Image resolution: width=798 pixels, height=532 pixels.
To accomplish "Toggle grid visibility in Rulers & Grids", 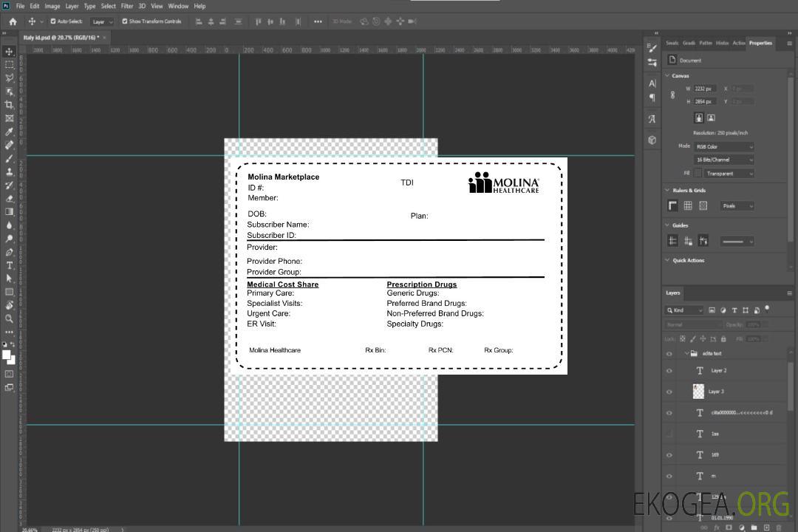I will (688, 205).
